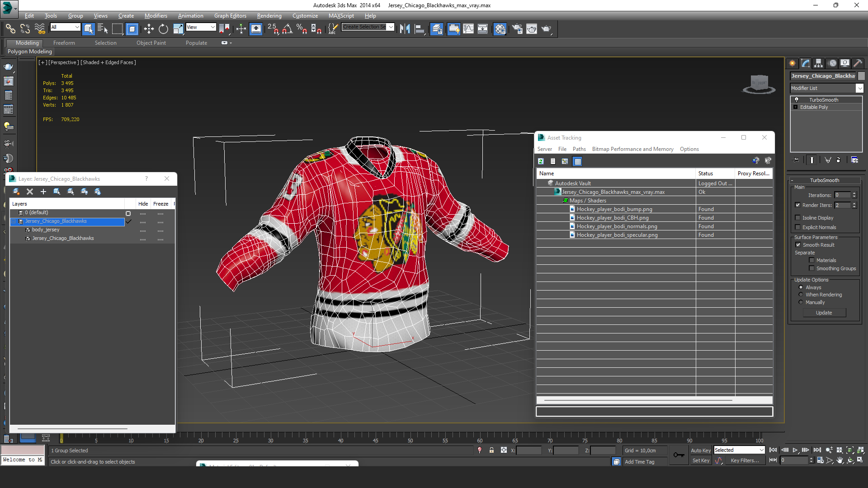
Task: Switch to the Object Paint ribbon tab
Action: (x=151, y=43)
